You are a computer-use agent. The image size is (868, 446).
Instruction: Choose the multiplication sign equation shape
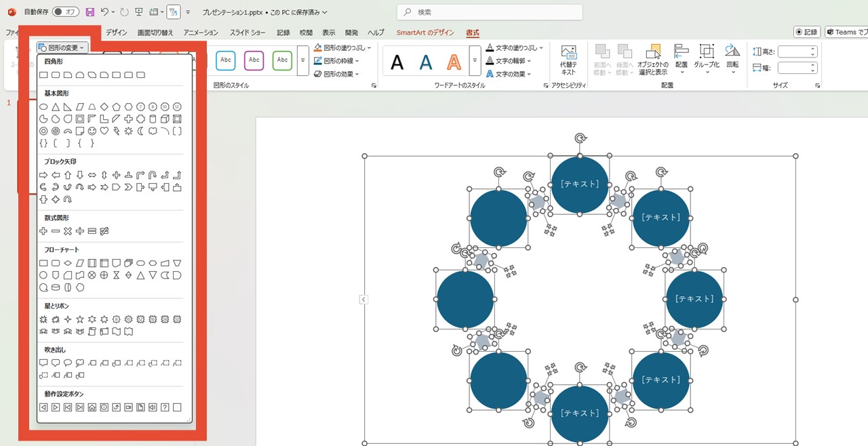click(68, 231)
